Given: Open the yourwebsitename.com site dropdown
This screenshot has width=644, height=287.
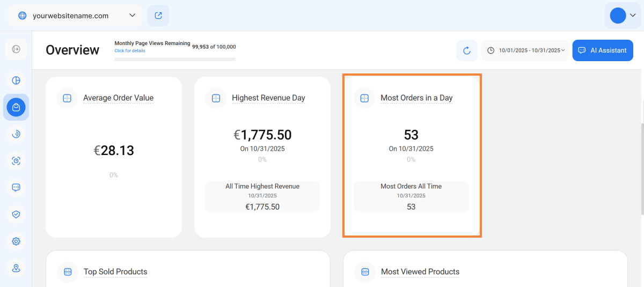Looking at the screenshot, I should (75, 16).
